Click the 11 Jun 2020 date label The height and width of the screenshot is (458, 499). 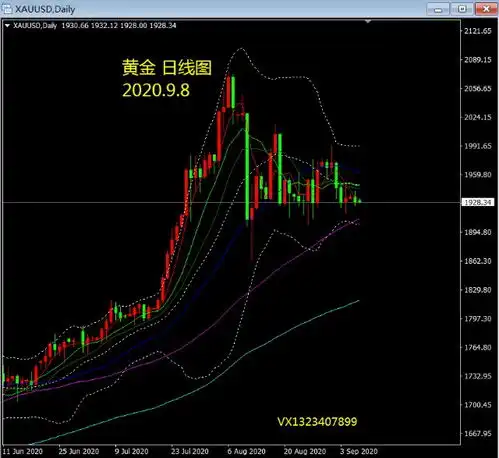pos(23,451)
